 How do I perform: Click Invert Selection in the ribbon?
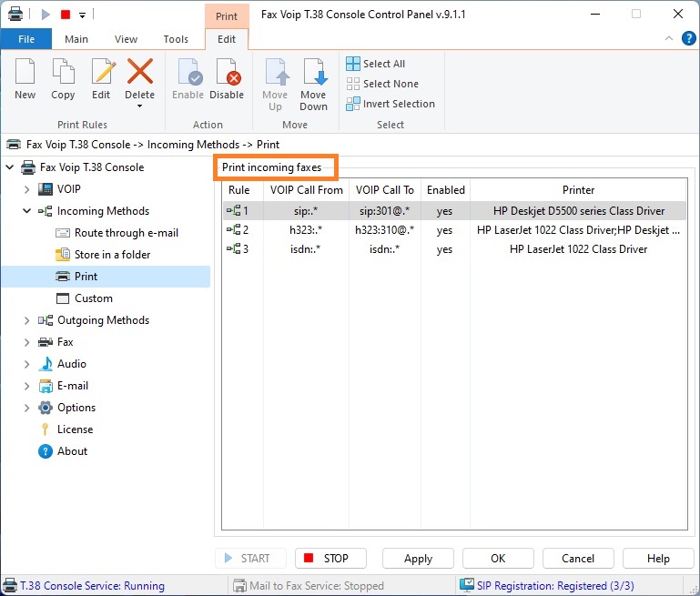point(391,104)
